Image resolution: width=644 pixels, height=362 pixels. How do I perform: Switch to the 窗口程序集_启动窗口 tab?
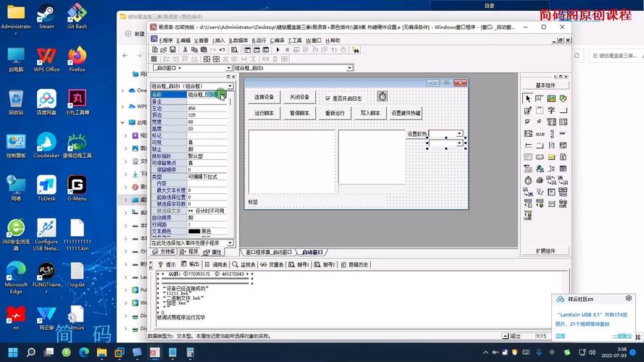[268, 252]
